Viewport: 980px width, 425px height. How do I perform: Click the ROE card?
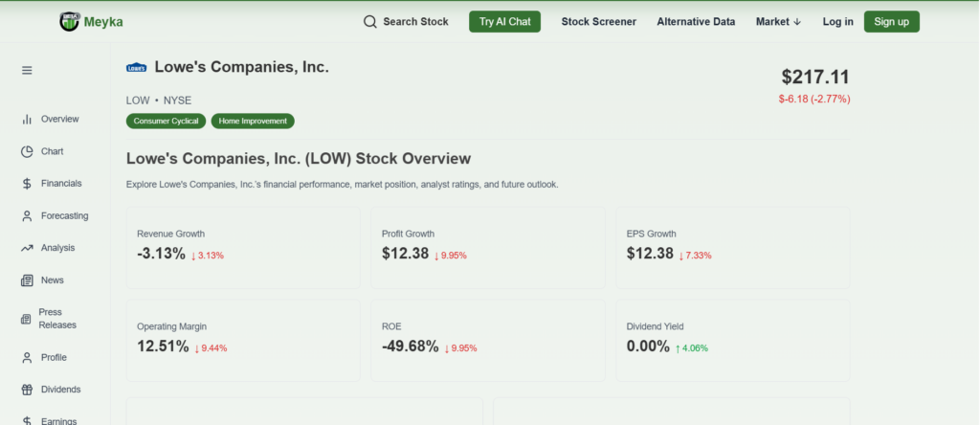tap(487, 340)
